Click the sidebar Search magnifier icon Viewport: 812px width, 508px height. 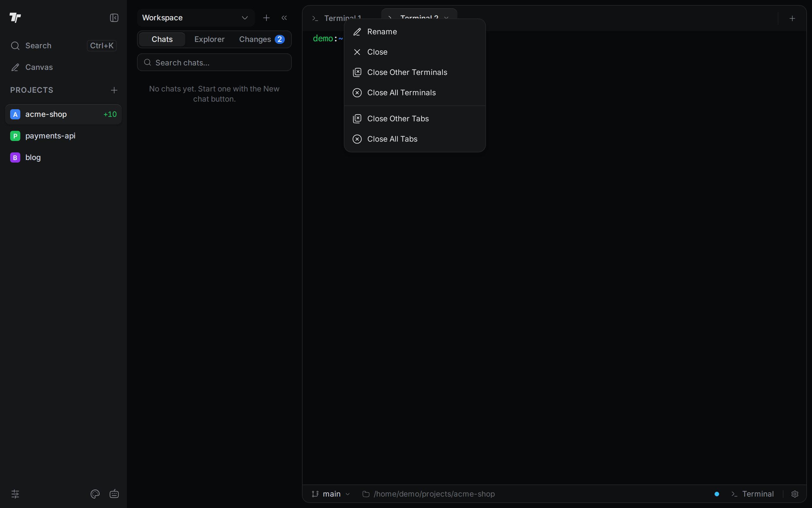(x=15, y=45)
